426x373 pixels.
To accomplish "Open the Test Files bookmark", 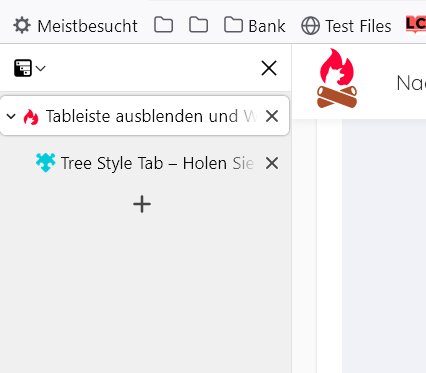I will 347,26.
